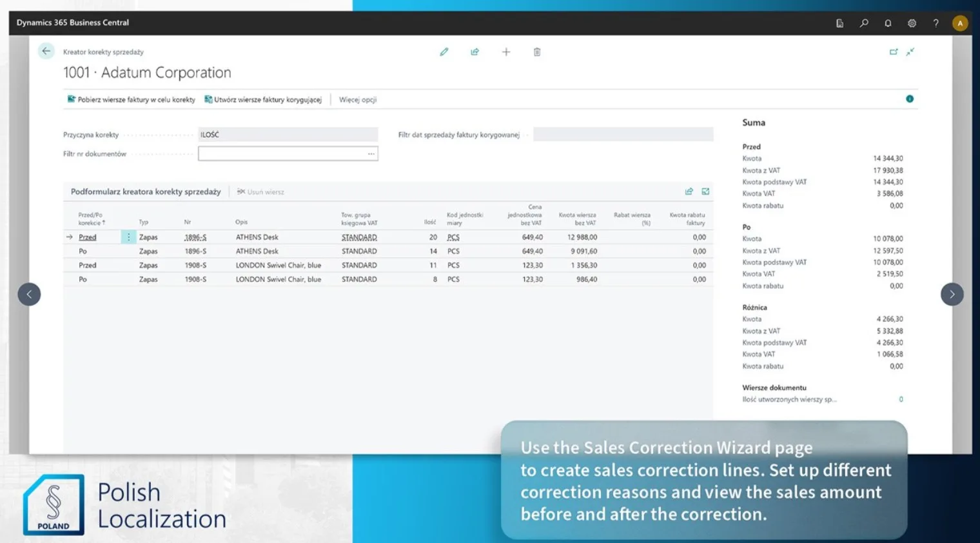Click the Przyczyna korekty field
Viewport: 980px width, 543px height.
click(x=288, y=135)
